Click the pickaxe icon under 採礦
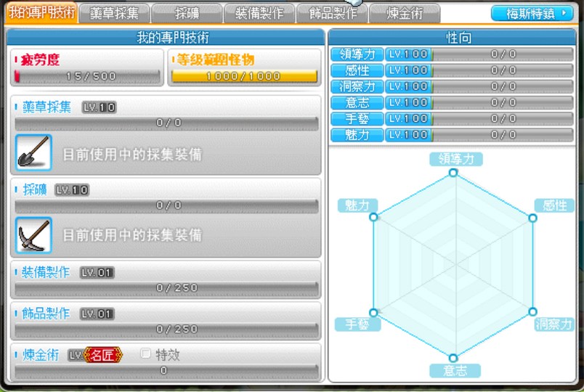The height and width of the screenshot is (392, 584). [33, 235]
